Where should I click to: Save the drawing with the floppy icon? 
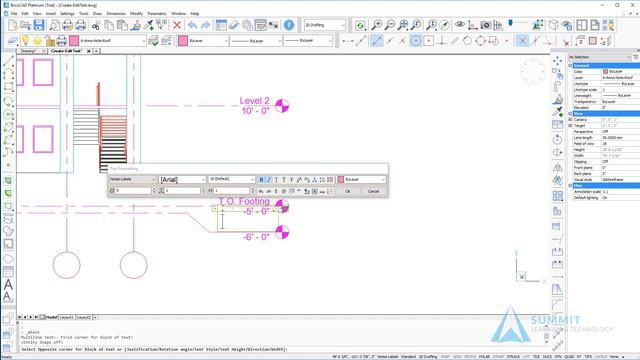pyautogui.click(x=39, y=25)
